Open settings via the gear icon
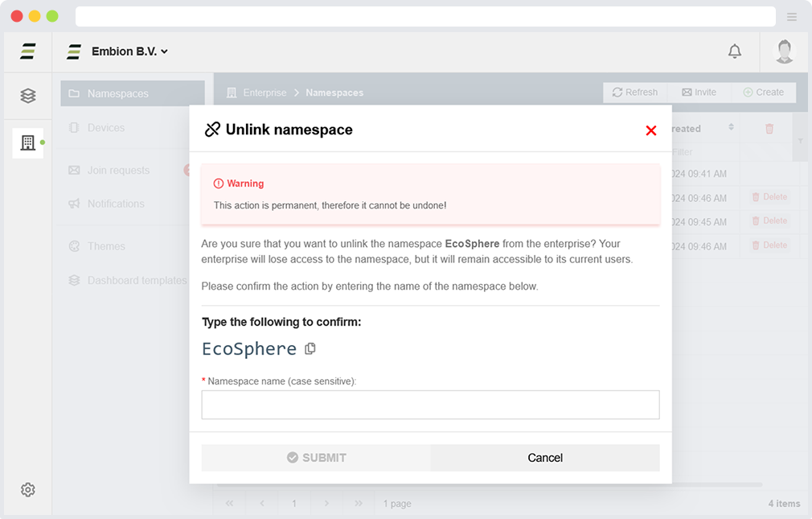812x519 pixels. coord(28,490)
